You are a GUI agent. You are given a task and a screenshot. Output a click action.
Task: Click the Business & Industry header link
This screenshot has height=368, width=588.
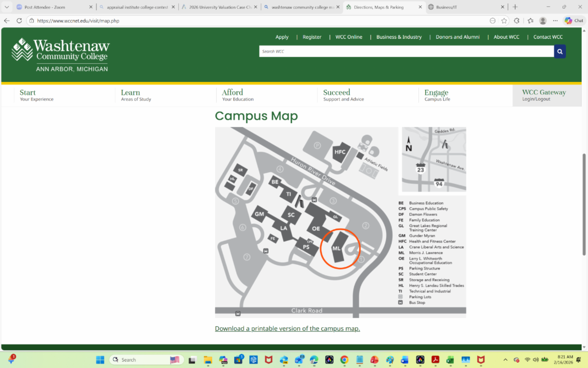(399, 37)
